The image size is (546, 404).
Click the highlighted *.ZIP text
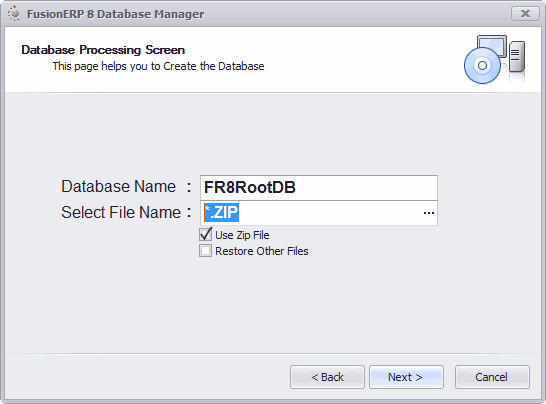221,212
